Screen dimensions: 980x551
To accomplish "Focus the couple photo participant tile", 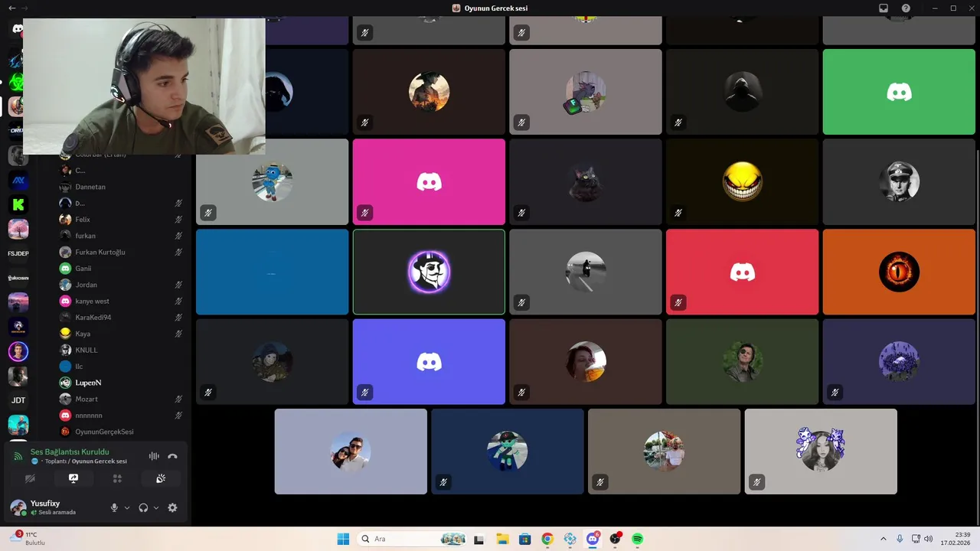I will 351,452.
